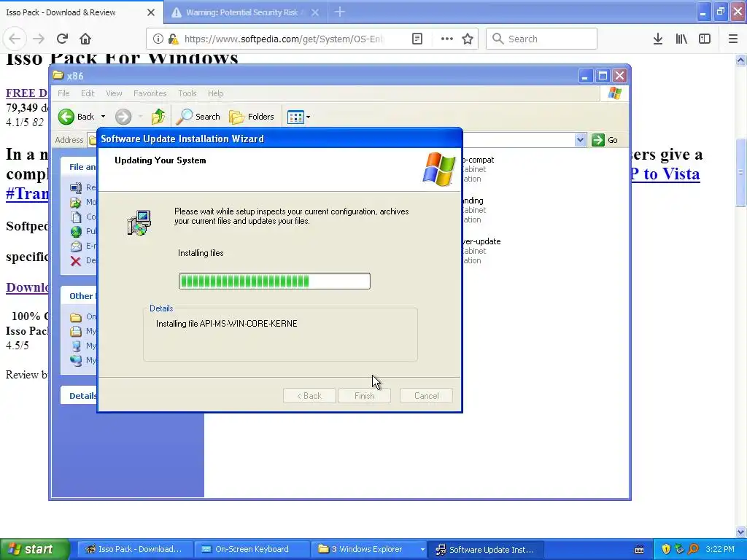
Task: Open Firefox downloads arrow icon
Action: 657,39
